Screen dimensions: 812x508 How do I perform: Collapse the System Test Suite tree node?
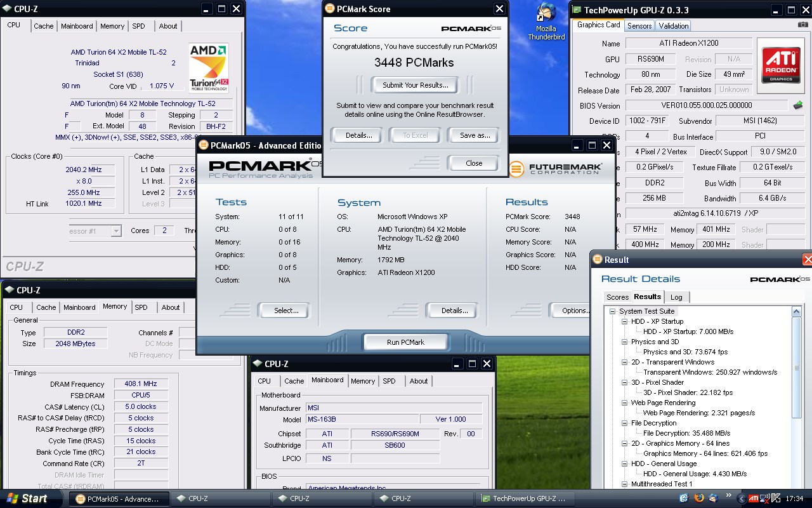(x=613, y=311)
